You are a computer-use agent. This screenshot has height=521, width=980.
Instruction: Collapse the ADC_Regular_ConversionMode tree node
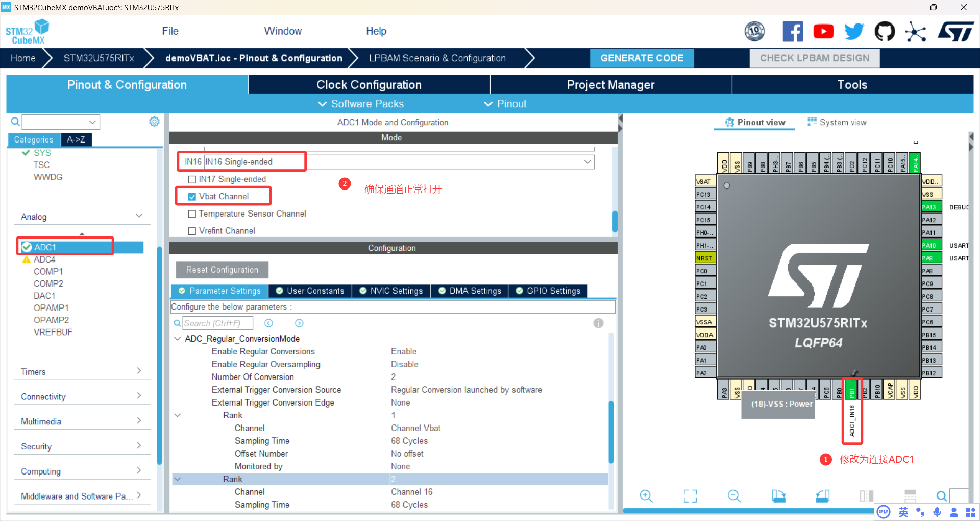(x=178, y=339)
